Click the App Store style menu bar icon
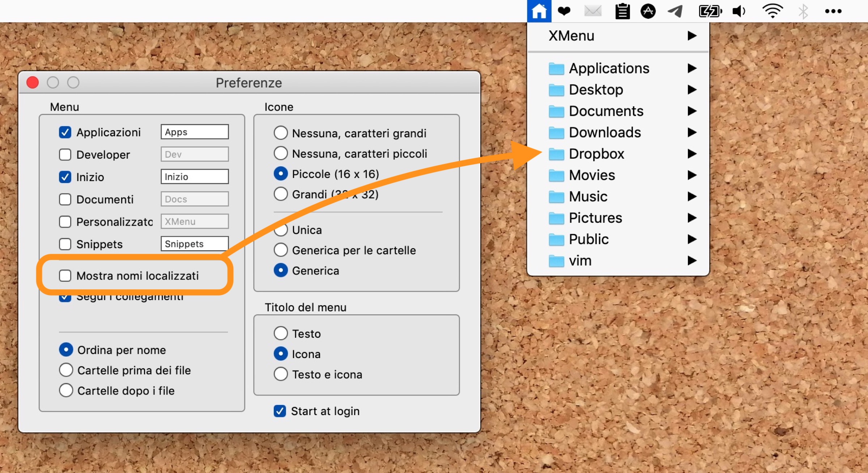Screen dimensions: 868x473 tap(648, 11)
